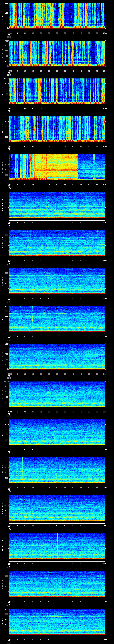Screen dimensions: 114x644
Task: Click the 9:15:00 start time label
Action: [x=9, y=71]
